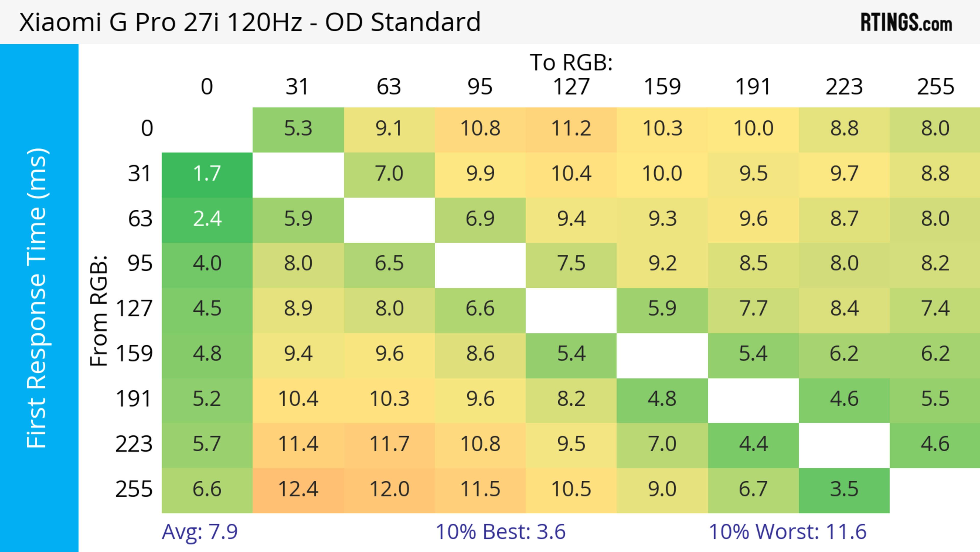Click the 10% Best: 3.6 summary
The height and width of the screenshot is (552, 980).
click(500, 532)
